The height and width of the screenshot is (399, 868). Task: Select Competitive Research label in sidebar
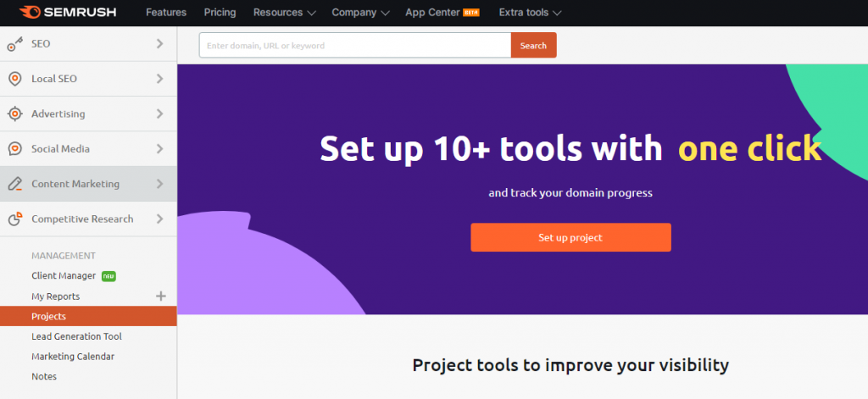click(82, 219)
